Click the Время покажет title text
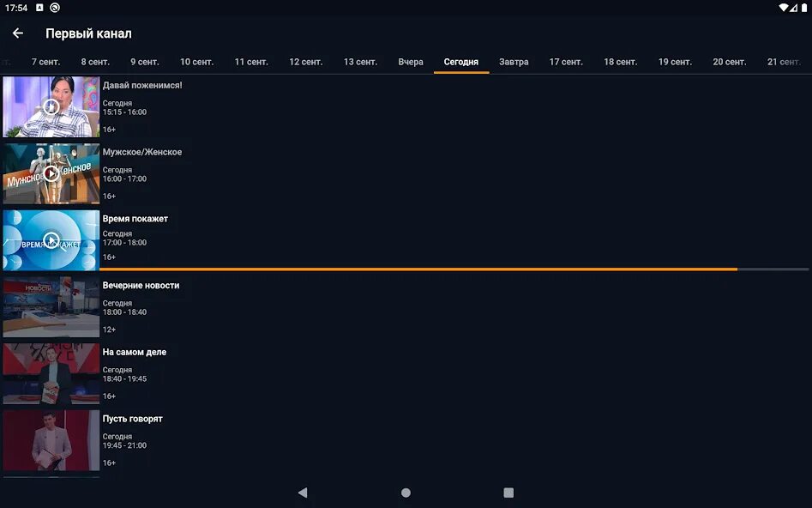The width and height of the screenshot is (812, 508). [x=135, y=219]
